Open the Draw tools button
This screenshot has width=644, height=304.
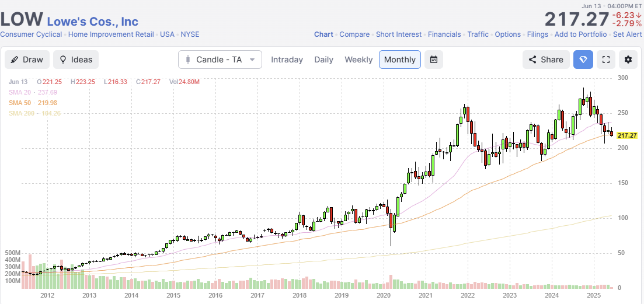pyautogui.click(x=27, y=60)
